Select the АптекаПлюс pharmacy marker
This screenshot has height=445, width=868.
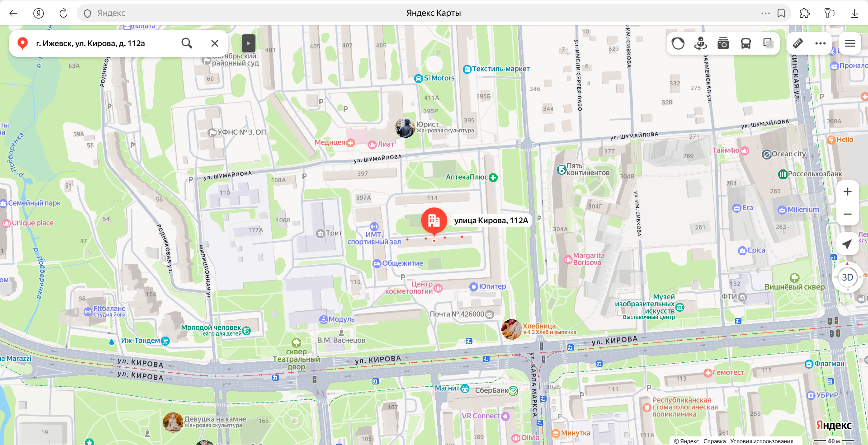click(x=493, y=178)
